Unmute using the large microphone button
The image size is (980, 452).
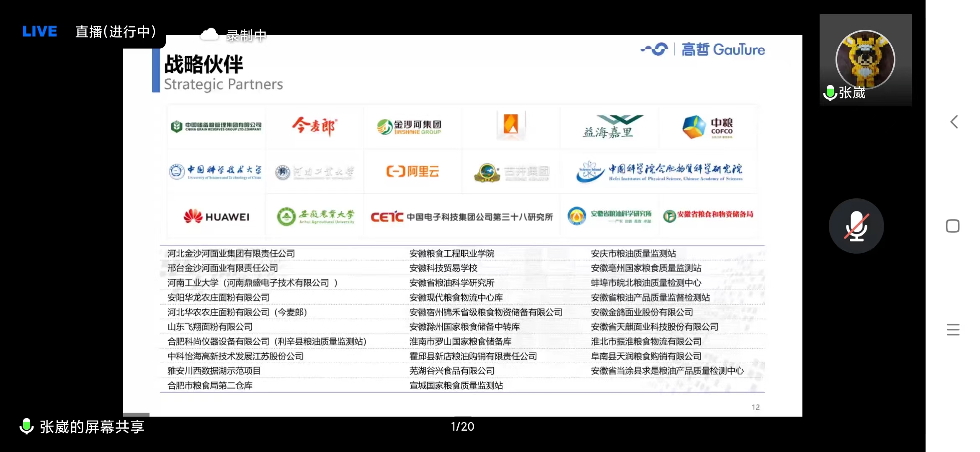pyautogui.click(x=856, y=226)
